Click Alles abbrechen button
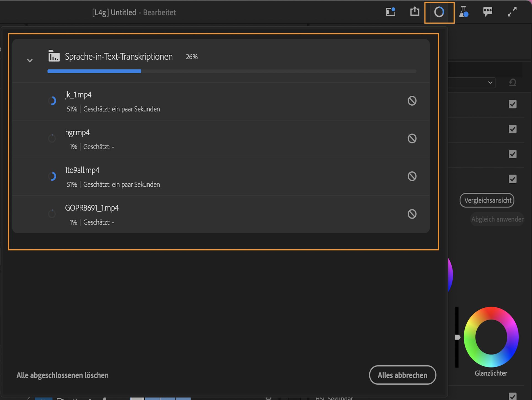Screen dimensions: 532x400 pos(402,375)
